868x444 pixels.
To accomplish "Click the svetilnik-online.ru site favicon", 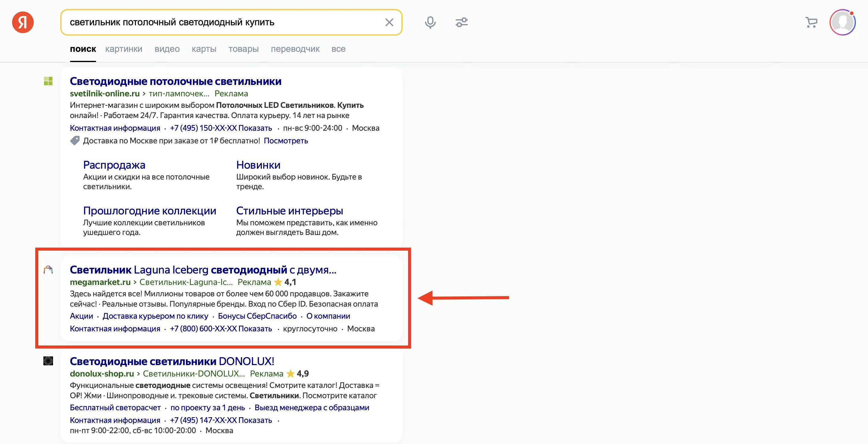I will point(48,81).
